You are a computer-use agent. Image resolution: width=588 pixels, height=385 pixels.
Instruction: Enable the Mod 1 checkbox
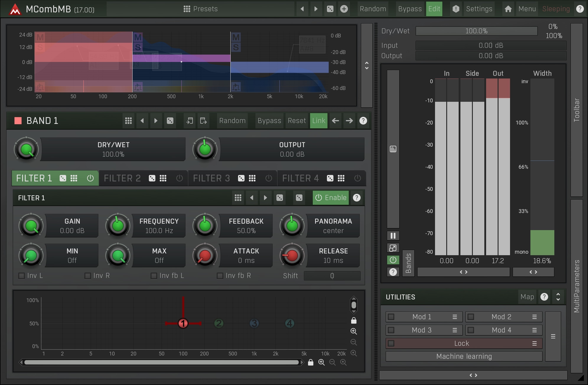(391, 317)
